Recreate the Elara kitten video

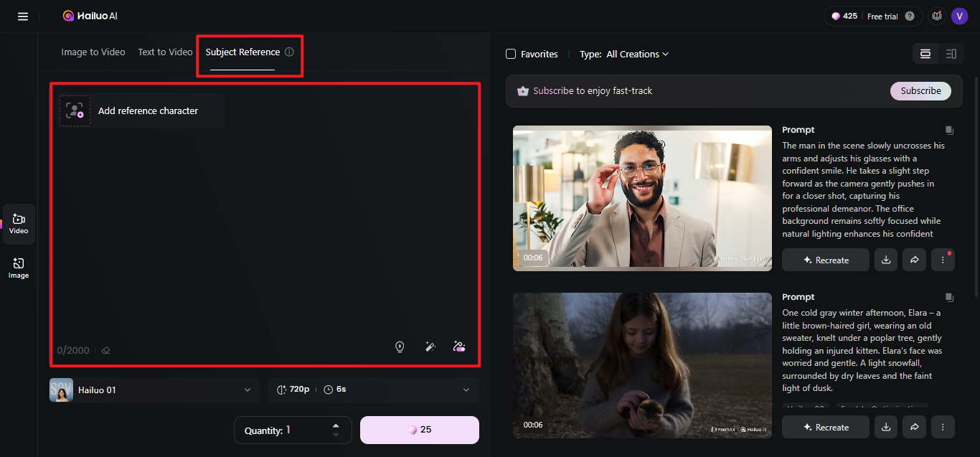click(826, 427)
